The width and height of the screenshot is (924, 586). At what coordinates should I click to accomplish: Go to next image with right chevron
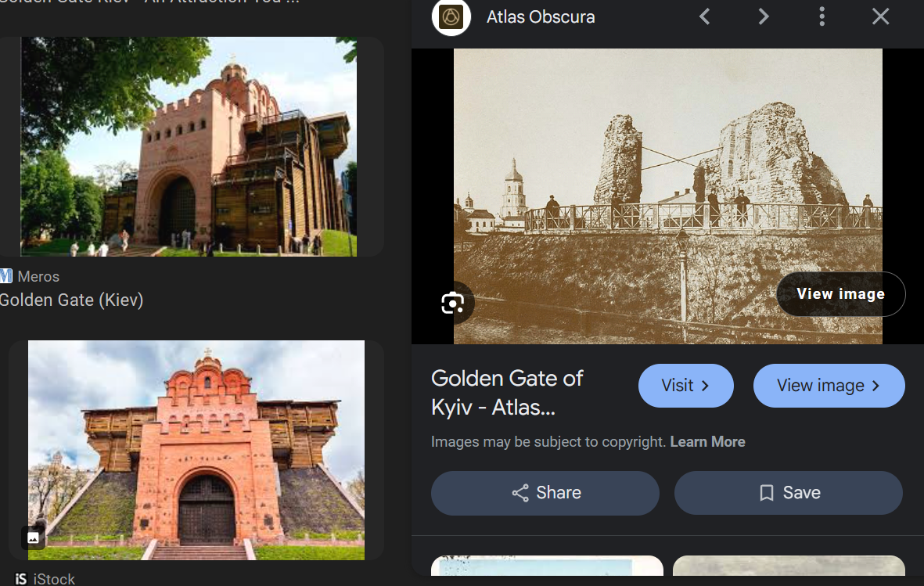[763, 16]
